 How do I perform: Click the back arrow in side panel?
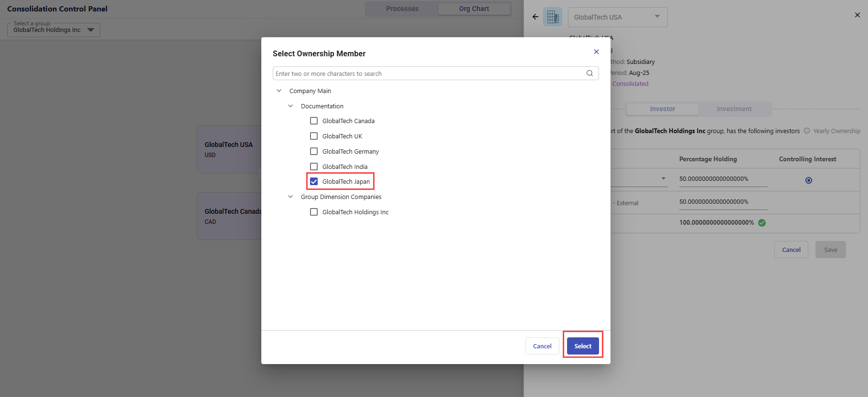[535, 17]
